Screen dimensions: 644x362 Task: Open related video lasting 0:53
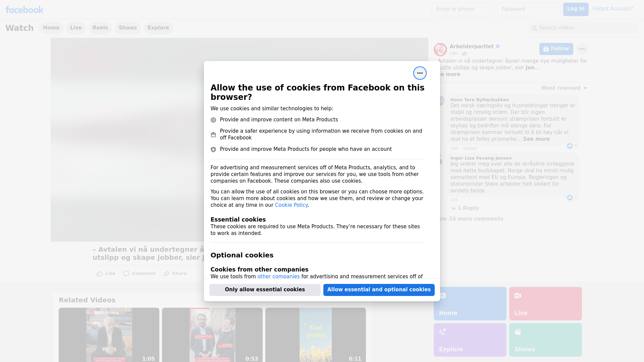pyautogui.click(x=212, y=335)
